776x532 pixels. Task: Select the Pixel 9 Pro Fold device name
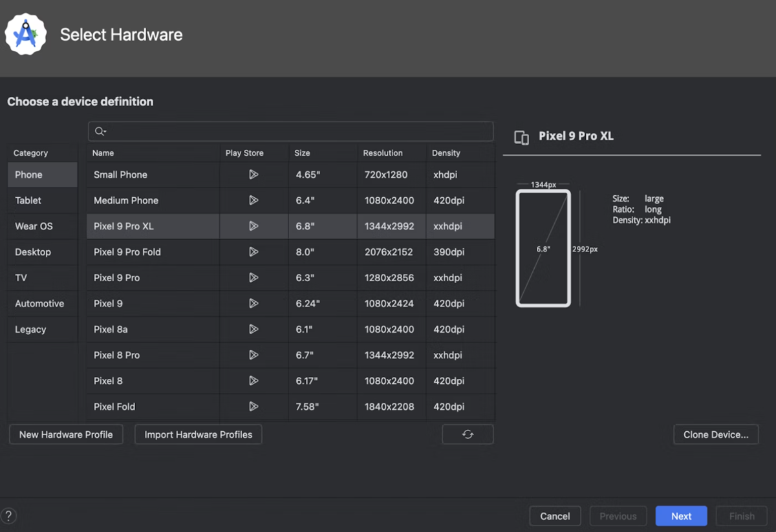click(x=127, y=252)
